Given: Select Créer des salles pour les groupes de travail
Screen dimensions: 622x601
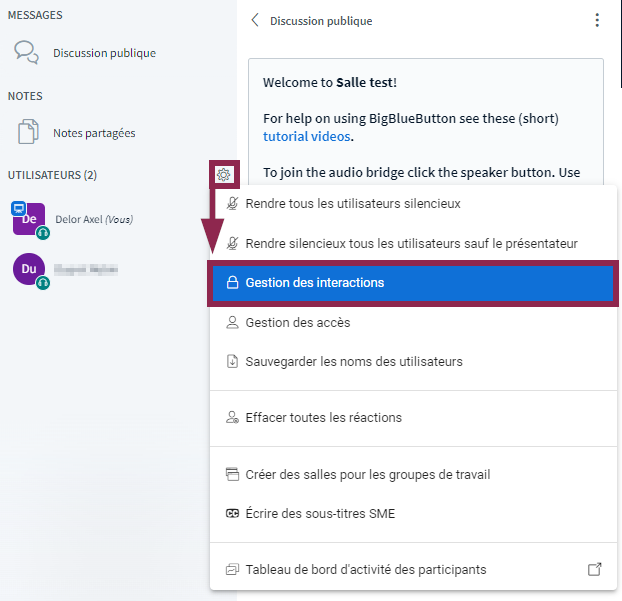Looking at the screenshot, I should pos(367,474).
